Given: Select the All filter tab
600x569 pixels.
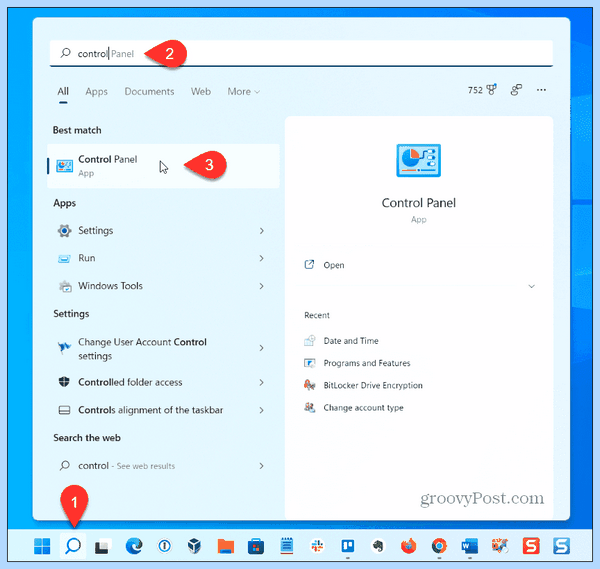Looking at the screenshot, I should pos(63,91).
